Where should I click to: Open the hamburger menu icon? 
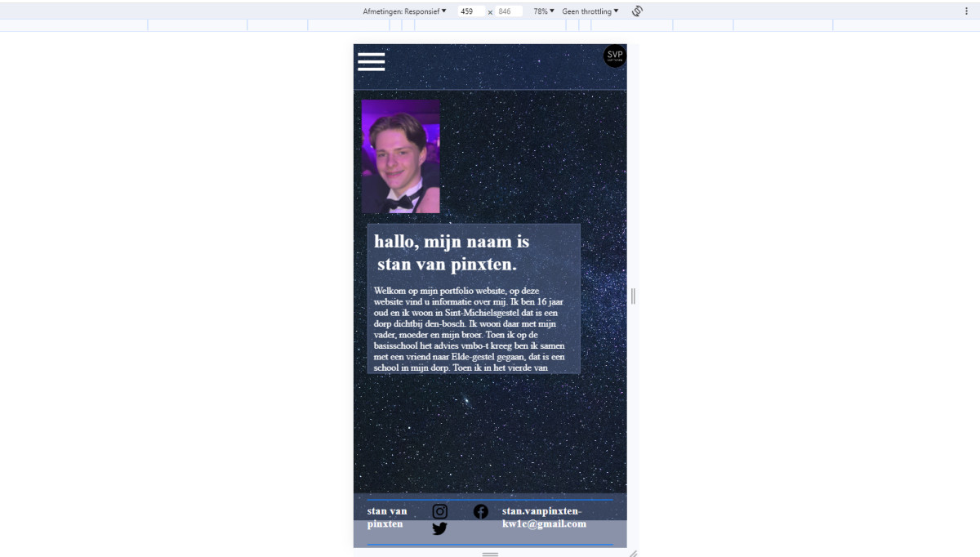click(371, 62)
